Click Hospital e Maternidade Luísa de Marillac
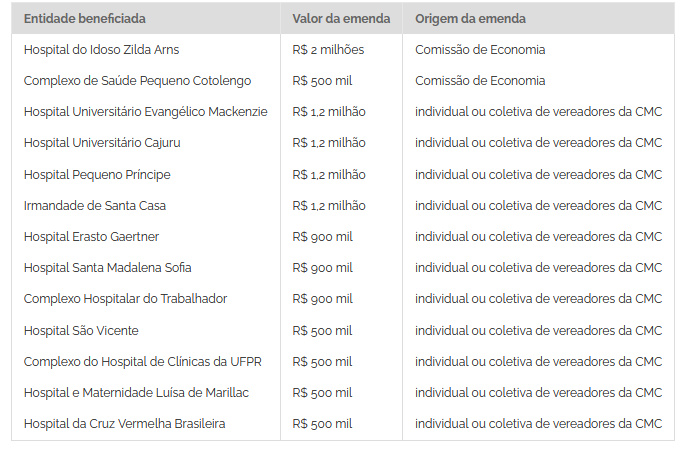 tap(136, 393)
